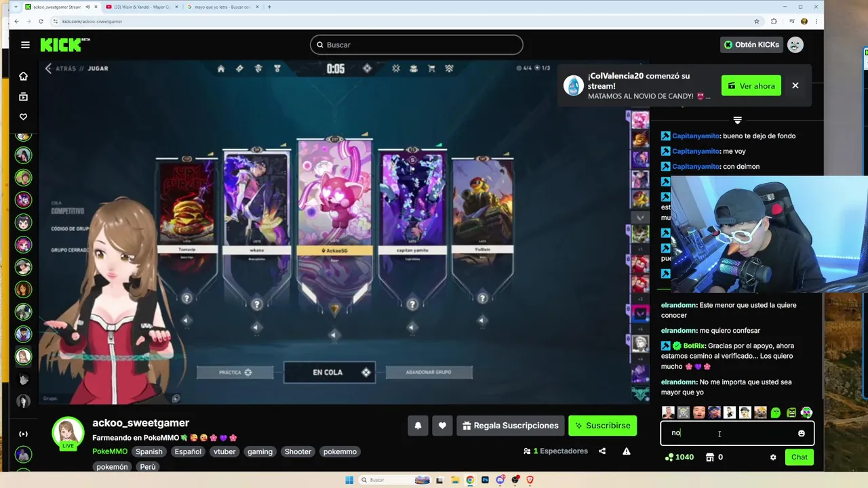Expand the sidebar via bottom toggle icon
Viewport: 868px width, 488px height.
[23, 434]
